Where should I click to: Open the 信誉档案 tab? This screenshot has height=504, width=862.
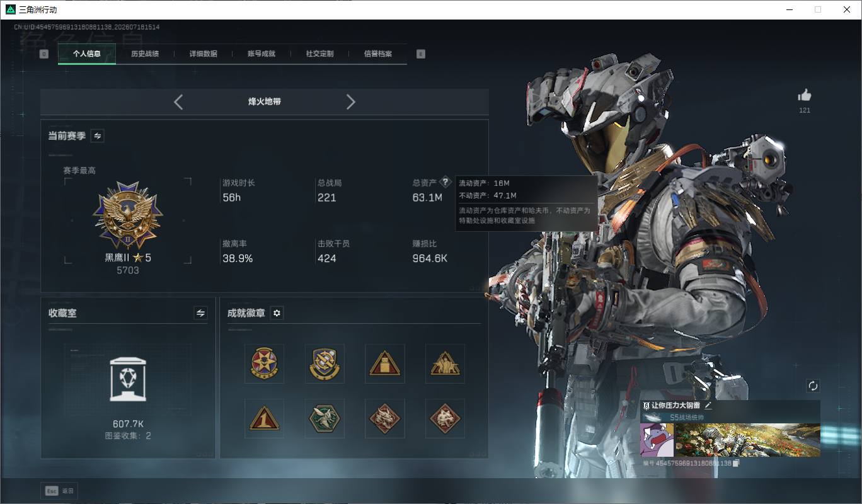[378, 54]
